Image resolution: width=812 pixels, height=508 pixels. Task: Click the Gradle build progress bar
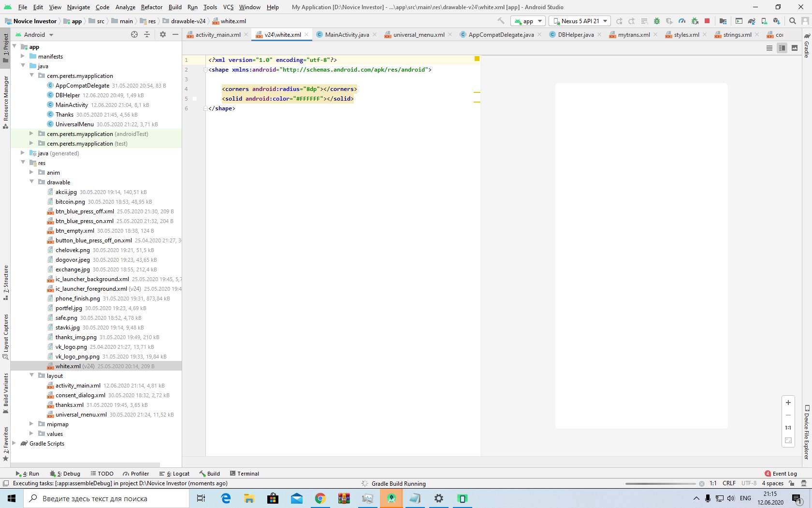tap(661, 483)
